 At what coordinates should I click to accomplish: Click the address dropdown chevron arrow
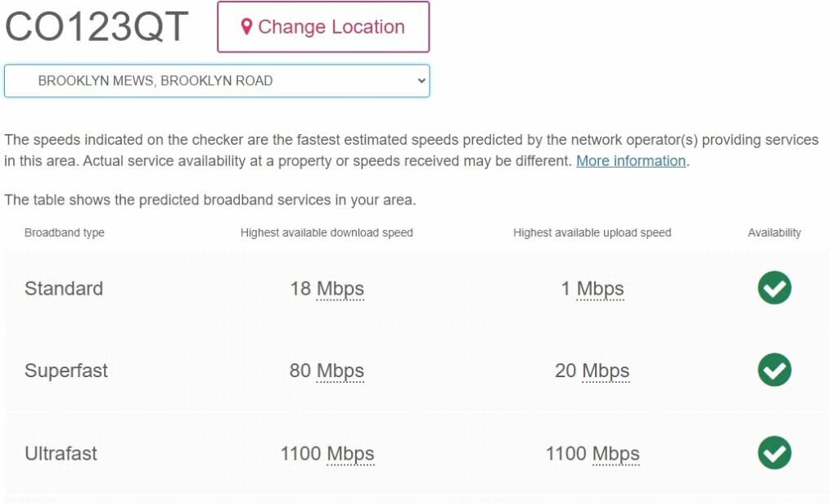point(421,81)
